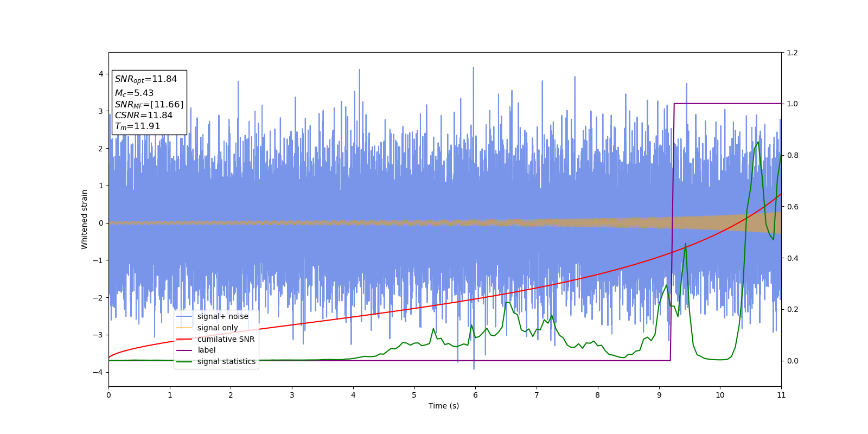Click the 'Whitened strain' y-axis label

tap(85, 219)
